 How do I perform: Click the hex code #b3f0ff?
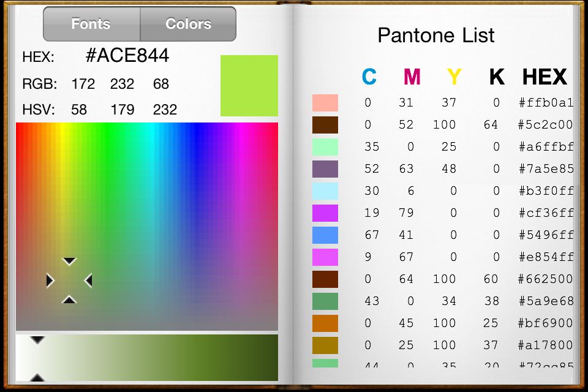point(546,191)
